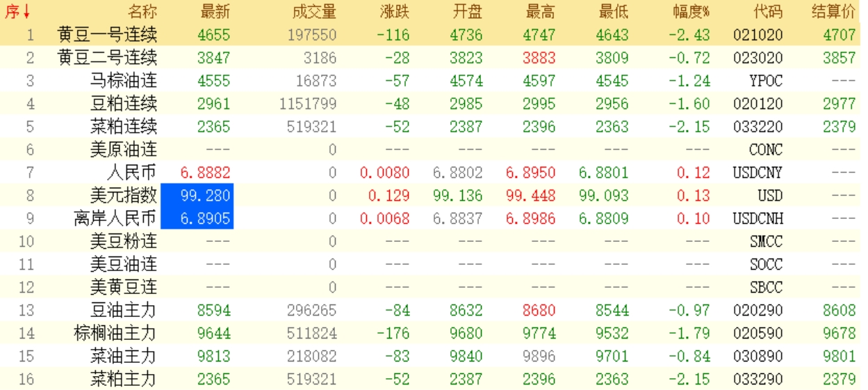The image size is (868, 390).
Task: Select the 离岸人民币 row name
Action: pos(115,218)
